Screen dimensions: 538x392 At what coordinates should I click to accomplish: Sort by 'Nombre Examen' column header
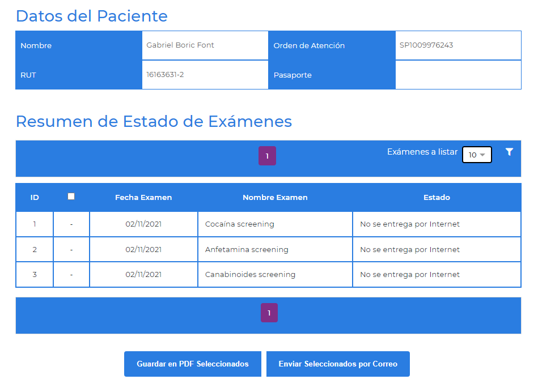pyautogui.click(x=275, y=198)
